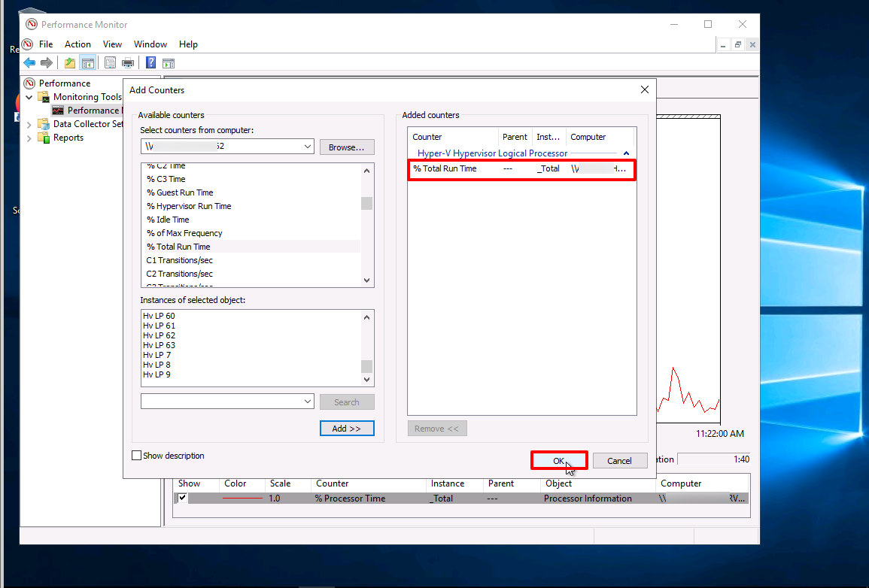Open the Window menu

pos(150,44)
